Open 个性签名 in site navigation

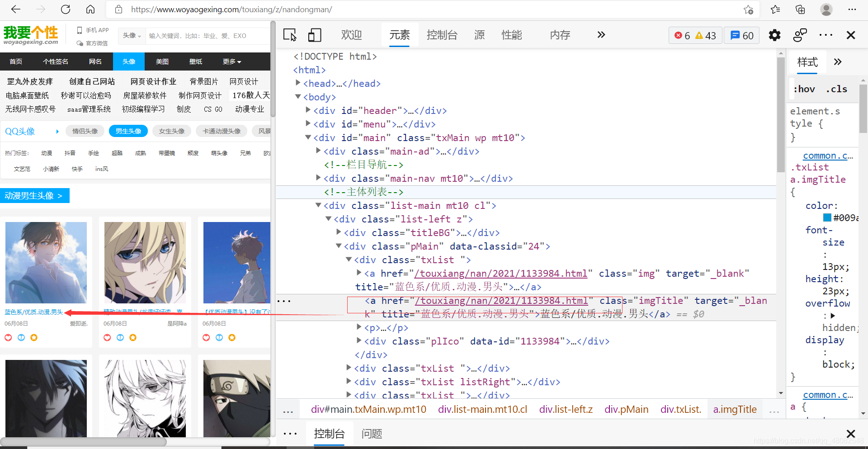(56, 61)
